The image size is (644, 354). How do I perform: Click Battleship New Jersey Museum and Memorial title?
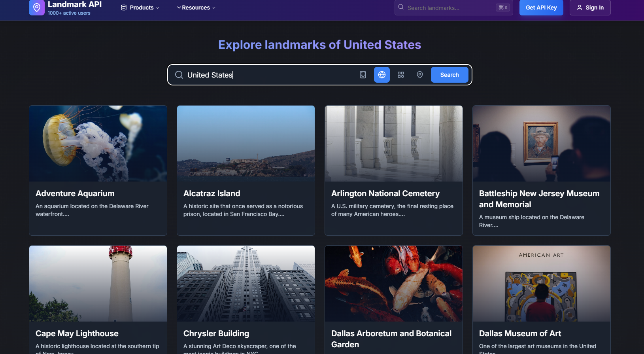click(x=539, y=199)
